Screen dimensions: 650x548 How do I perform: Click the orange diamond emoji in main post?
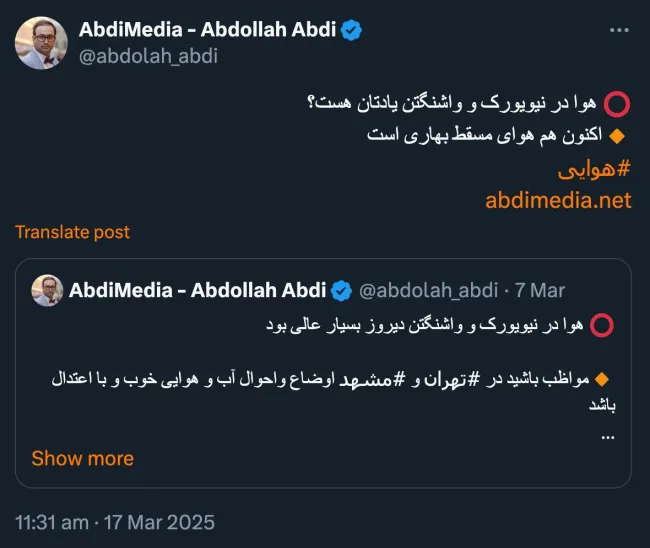618,136
